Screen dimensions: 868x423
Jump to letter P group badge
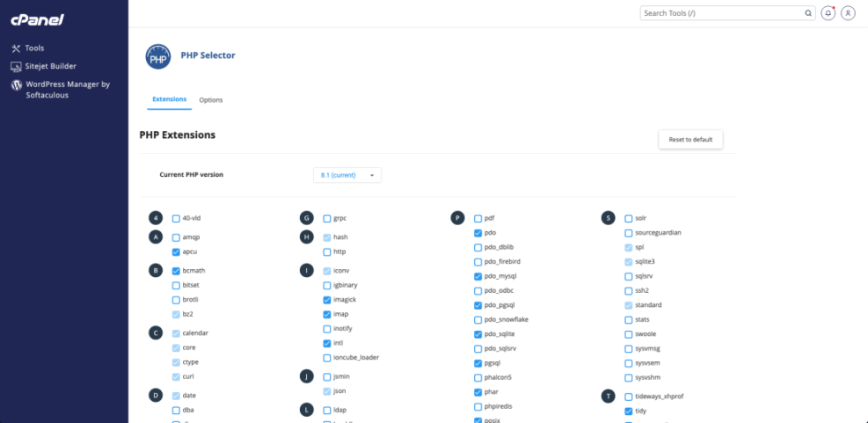pos(457,218)
